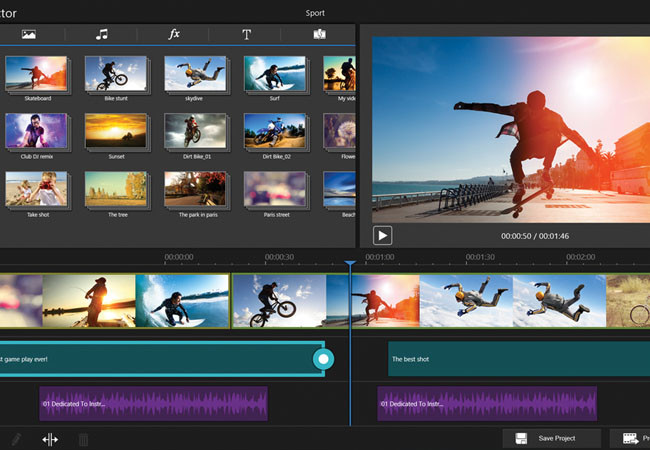This screenshot has width=650, height=450.
Task: Pick the Take shot thumbnail
Action: click(36, 189)
